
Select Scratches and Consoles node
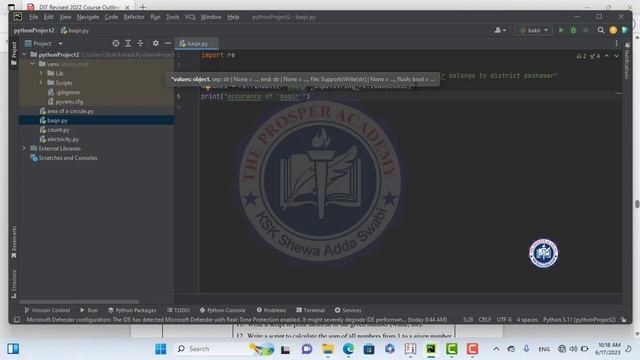click(64, 158)
